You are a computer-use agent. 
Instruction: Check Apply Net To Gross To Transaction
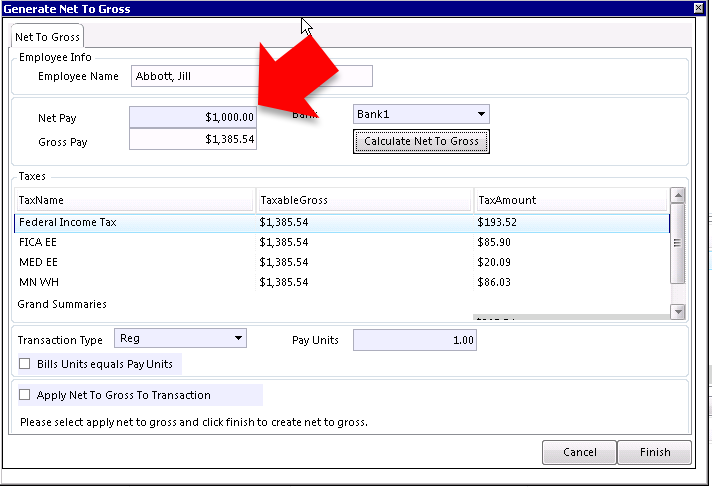click(x=25, y=395)
